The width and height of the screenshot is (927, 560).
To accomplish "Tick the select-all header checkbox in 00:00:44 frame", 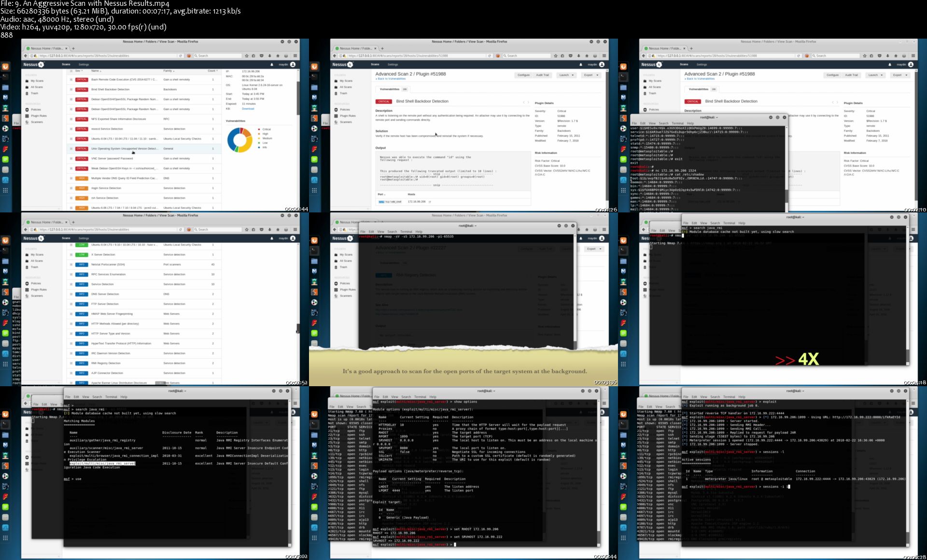I will click(x=71, y=71).
